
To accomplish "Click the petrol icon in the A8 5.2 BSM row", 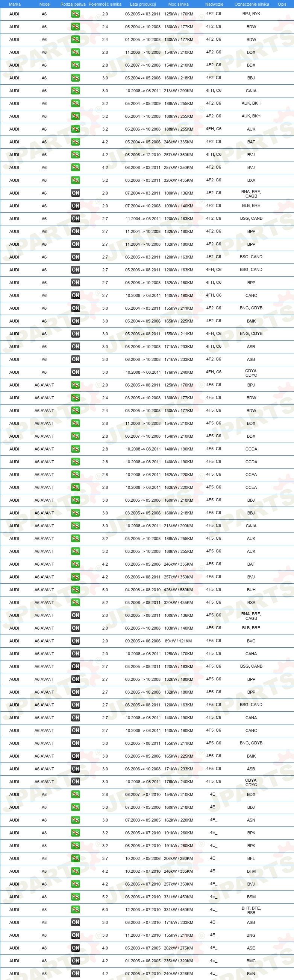I will (x=75, y=897).
